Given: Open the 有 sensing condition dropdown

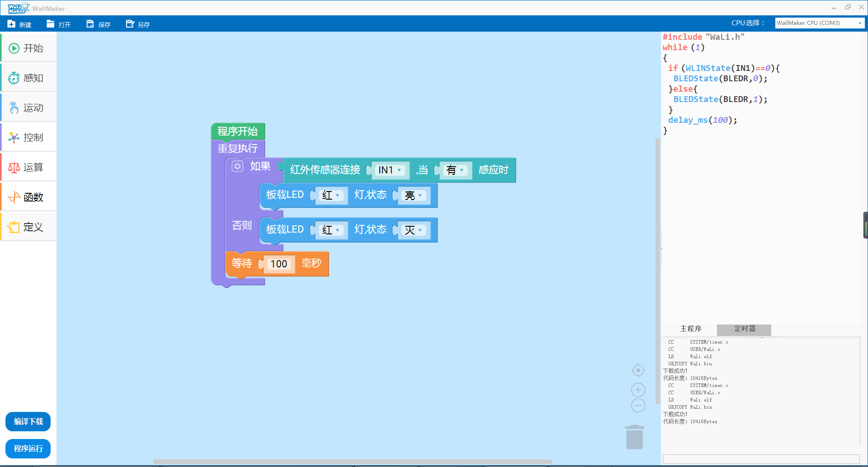Looking at the screenshot, I should tap(455, 170).
